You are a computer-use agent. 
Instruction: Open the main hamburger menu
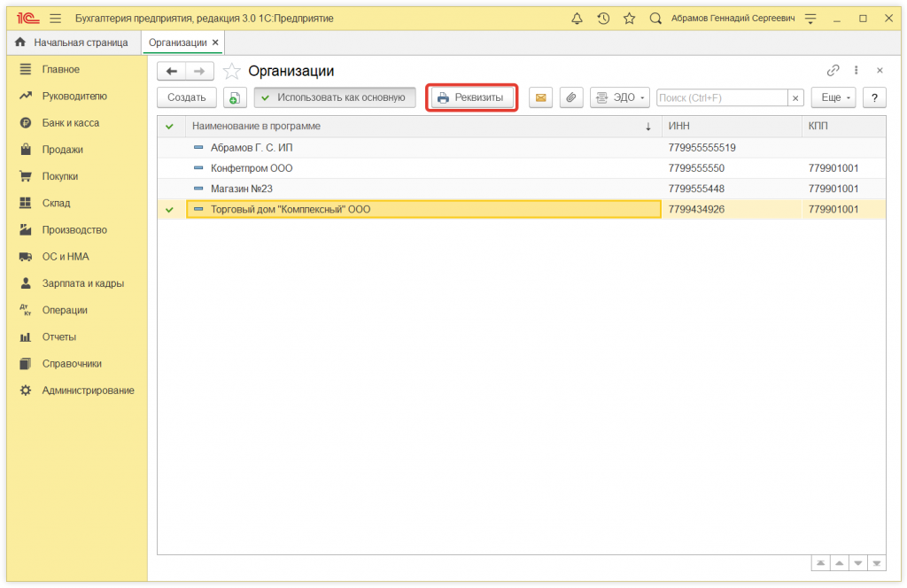click(x=56, y=18)
